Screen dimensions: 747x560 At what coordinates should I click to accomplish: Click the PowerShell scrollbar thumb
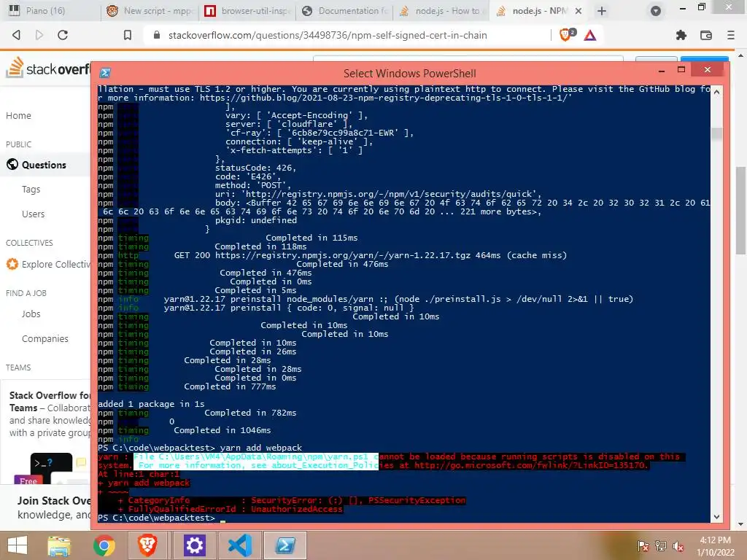click(x=716, y=133)
